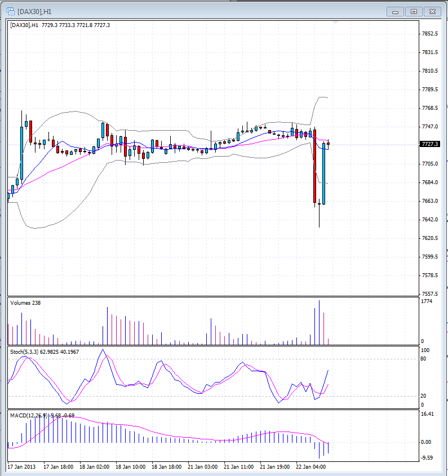
Task: Click the [DAX30],H1 title bar text
Action: (x=35, y=11)
